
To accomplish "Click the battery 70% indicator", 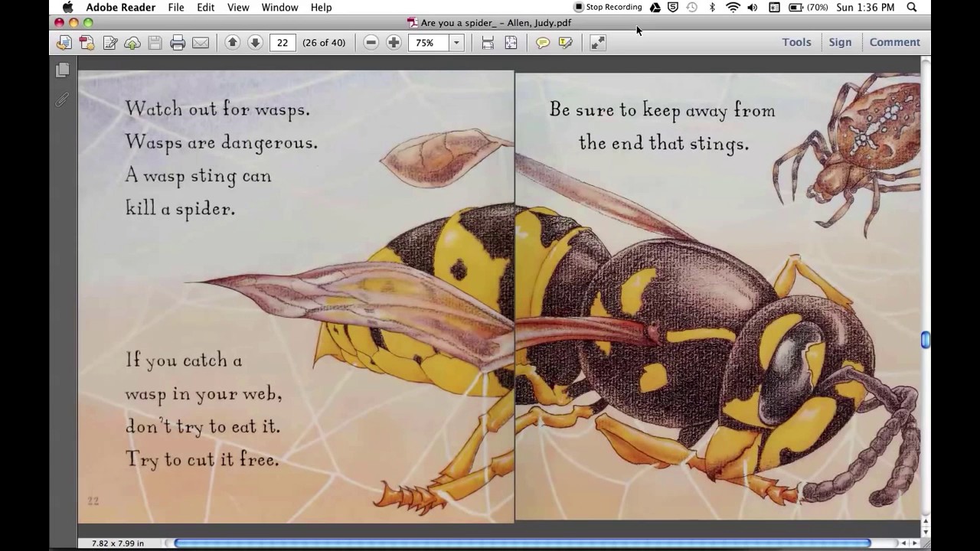I will click(808, 7).
